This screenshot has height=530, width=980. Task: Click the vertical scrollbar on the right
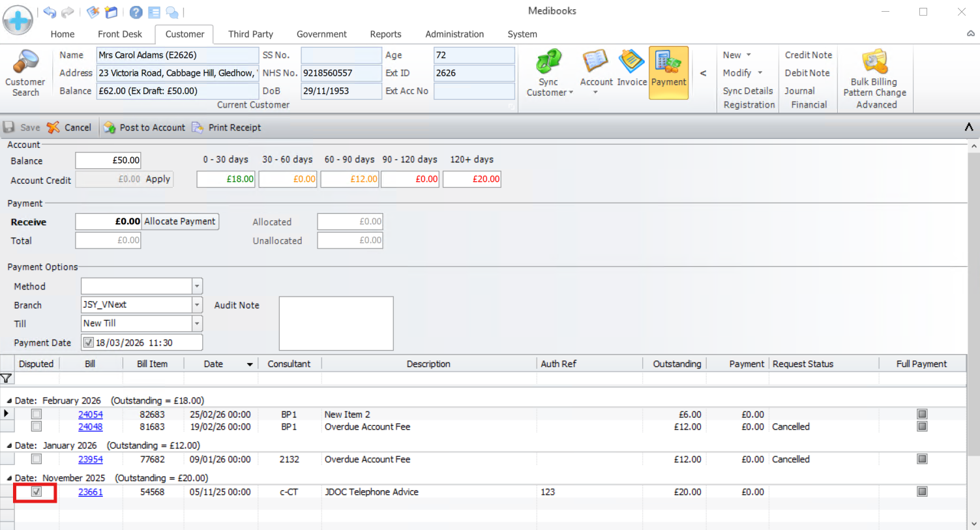pyautogui.click(x=974, y=300)
